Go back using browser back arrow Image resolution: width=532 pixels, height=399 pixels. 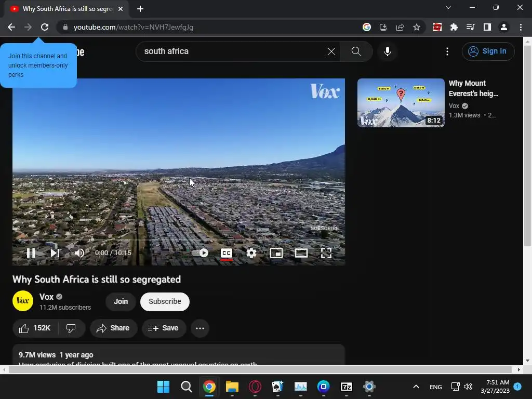(11, 27)
